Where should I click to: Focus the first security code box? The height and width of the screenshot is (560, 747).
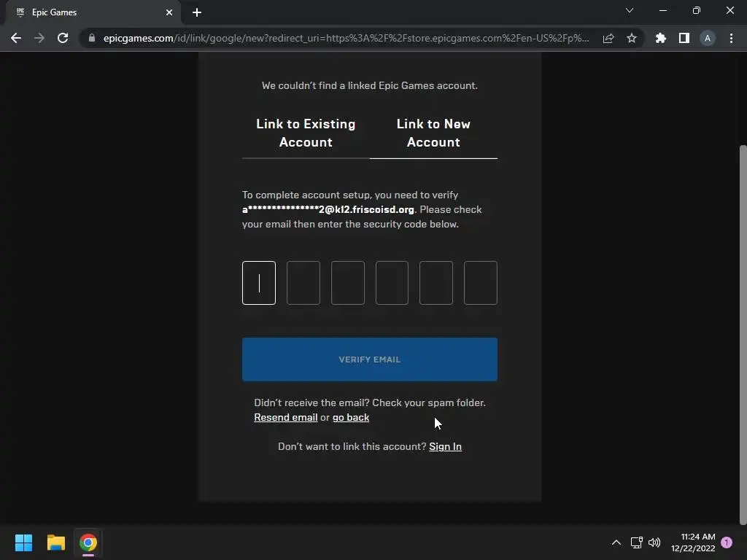[259, 283]
